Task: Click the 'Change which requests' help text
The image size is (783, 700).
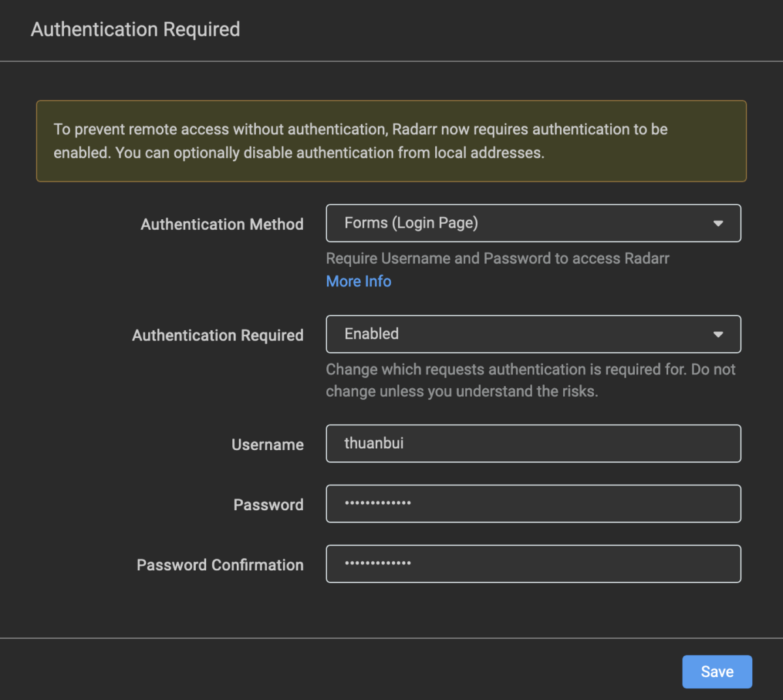Action: 530,380
